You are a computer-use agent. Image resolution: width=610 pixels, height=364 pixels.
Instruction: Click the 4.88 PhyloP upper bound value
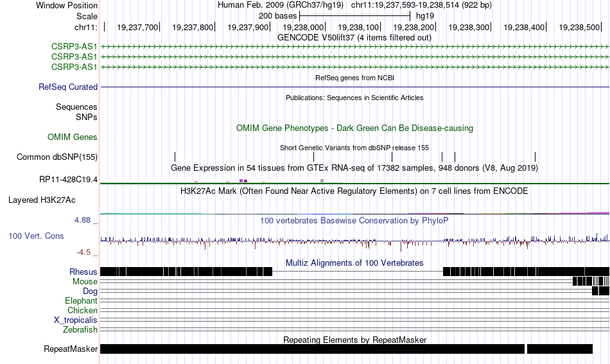coord(82,220)
